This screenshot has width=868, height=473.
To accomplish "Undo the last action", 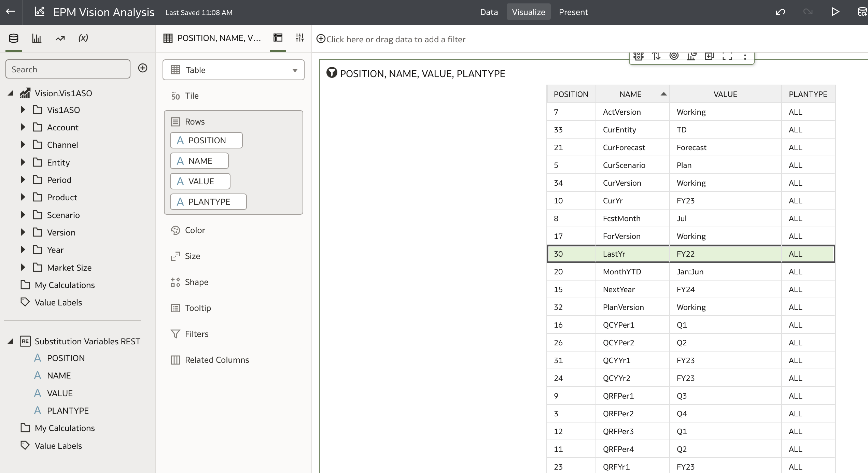I will tap(781, 12).
